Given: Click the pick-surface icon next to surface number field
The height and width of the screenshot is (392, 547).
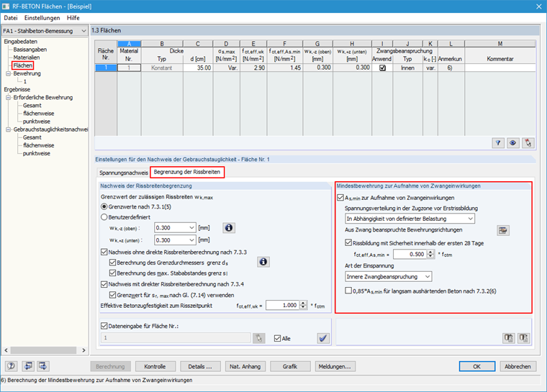Looking at the screenshot, I should [x=258, y=338].
